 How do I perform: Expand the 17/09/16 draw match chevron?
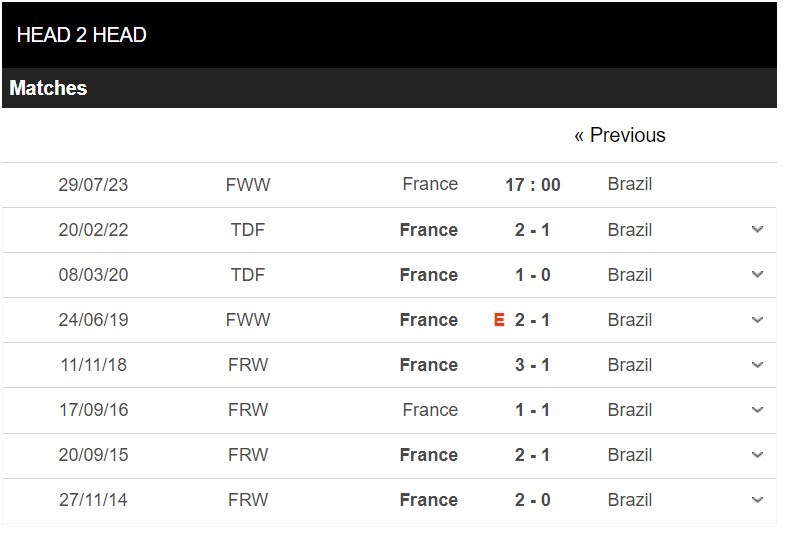pos(757,410)
